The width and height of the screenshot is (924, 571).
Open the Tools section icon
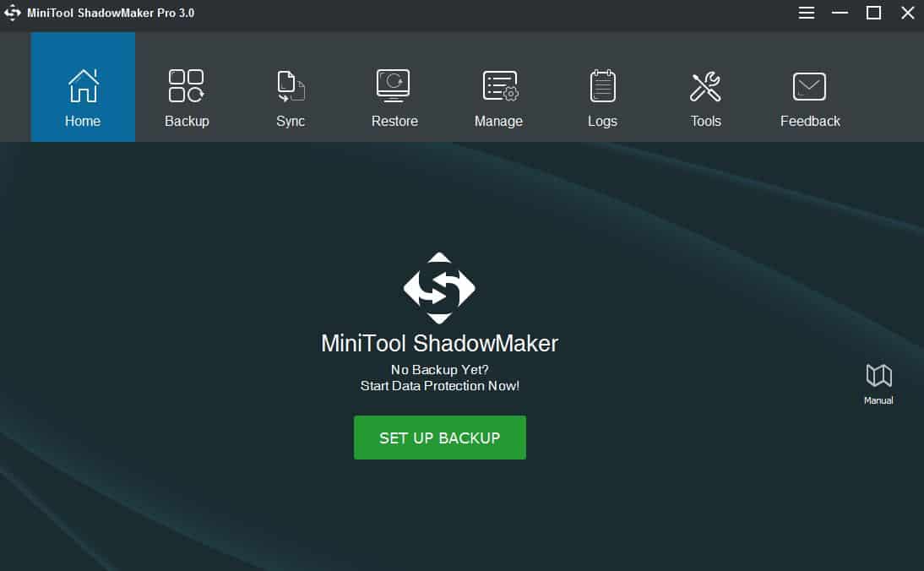[705, 85]
